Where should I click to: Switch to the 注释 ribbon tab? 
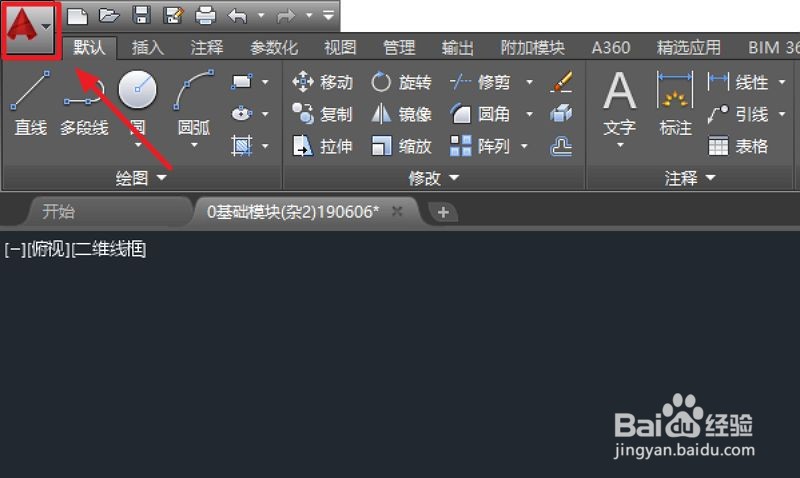pyautogui.click(x=207, y=47)
